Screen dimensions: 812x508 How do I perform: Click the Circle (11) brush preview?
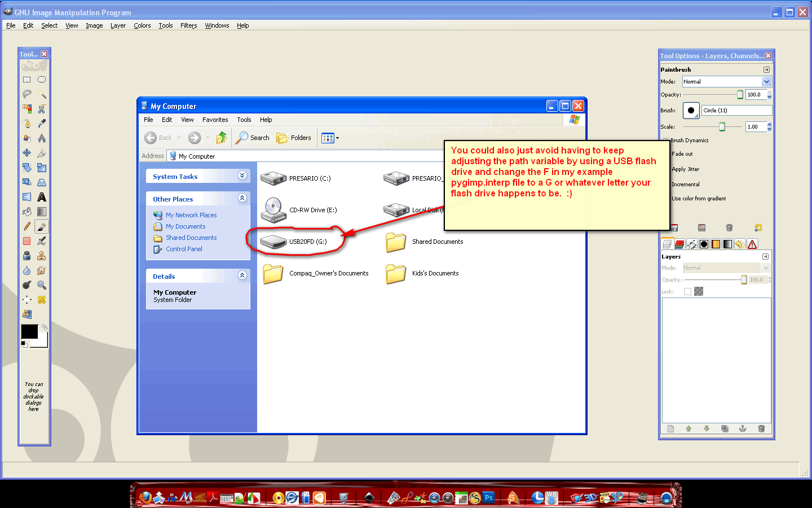coord(691,111)
